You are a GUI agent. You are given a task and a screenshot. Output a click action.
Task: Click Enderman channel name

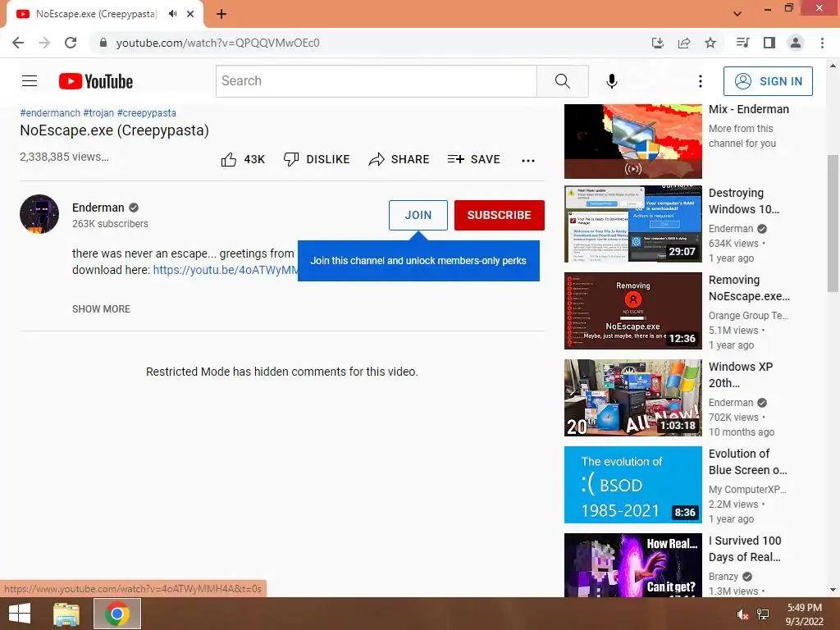pyautogui.click(x=98, y=208)
